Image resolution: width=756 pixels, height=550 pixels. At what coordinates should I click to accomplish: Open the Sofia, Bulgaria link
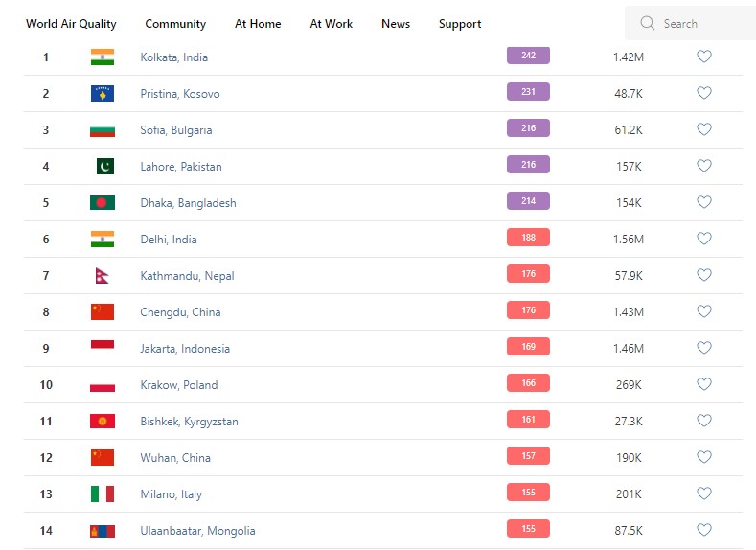176,130
